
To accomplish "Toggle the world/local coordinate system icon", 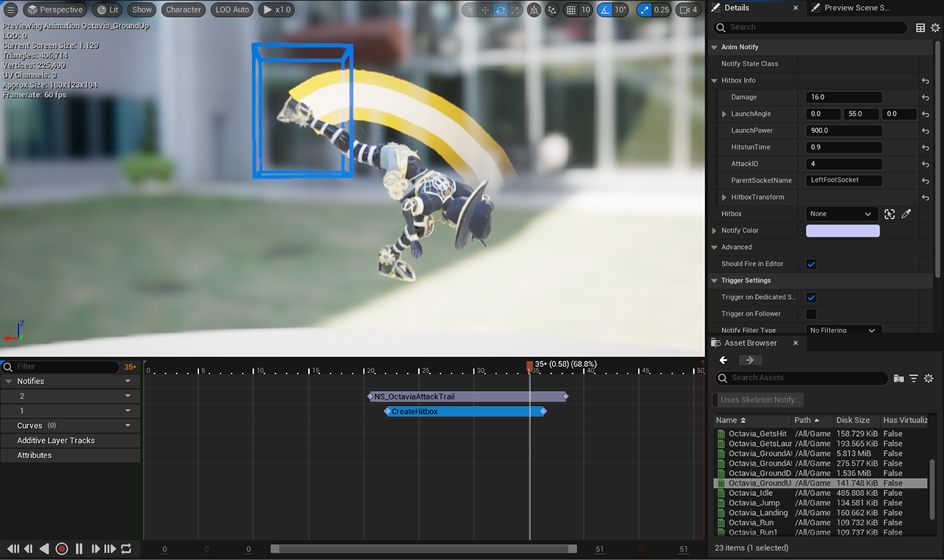I will click(534, 10).
